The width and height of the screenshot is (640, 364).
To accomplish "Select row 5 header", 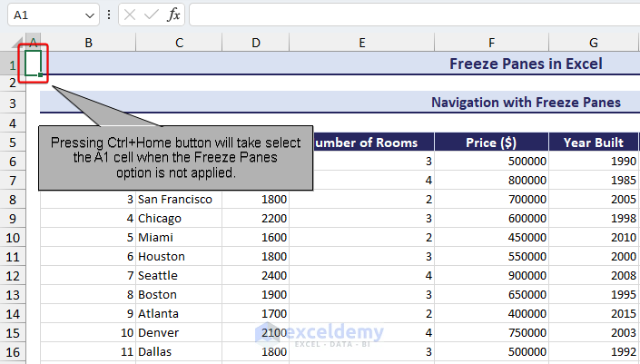I will (x=13, y=142).
